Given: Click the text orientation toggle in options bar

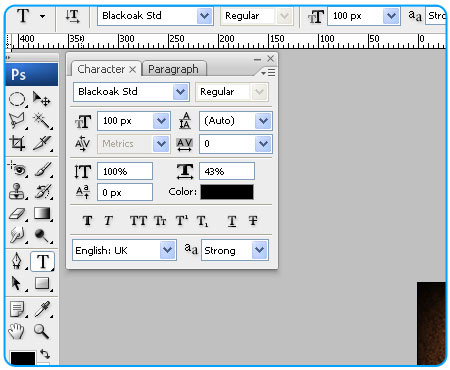Looking at the screenshot, I should tap(72, 16).
